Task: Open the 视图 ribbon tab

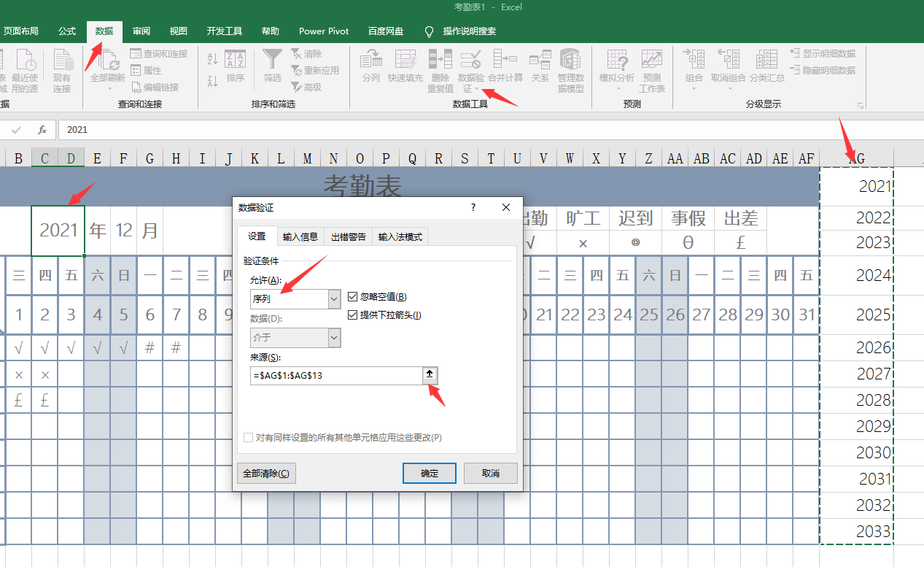Action: point(179,31)
